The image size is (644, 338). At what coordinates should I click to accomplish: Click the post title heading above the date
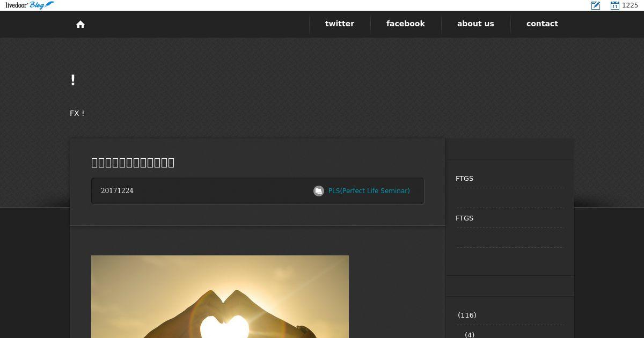[x=133, y=163]
